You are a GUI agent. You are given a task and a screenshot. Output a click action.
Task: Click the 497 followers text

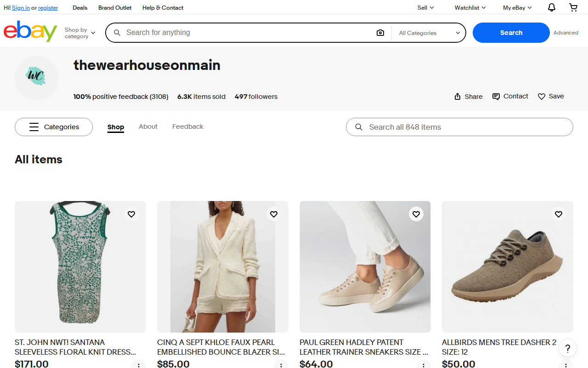click(x=256, y=97)
